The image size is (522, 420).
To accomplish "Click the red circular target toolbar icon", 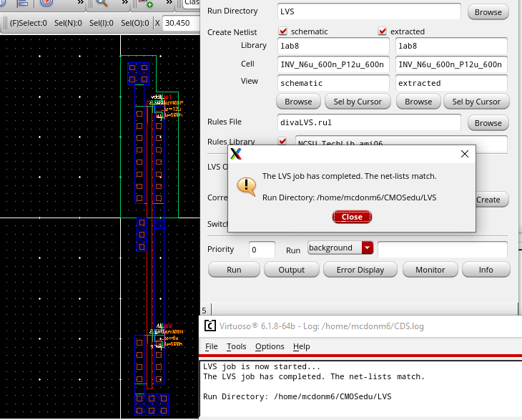I will 46,4.
